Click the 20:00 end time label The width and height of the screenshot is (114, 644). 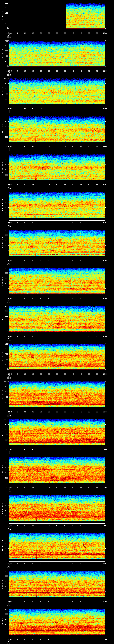tap(105, 412)
